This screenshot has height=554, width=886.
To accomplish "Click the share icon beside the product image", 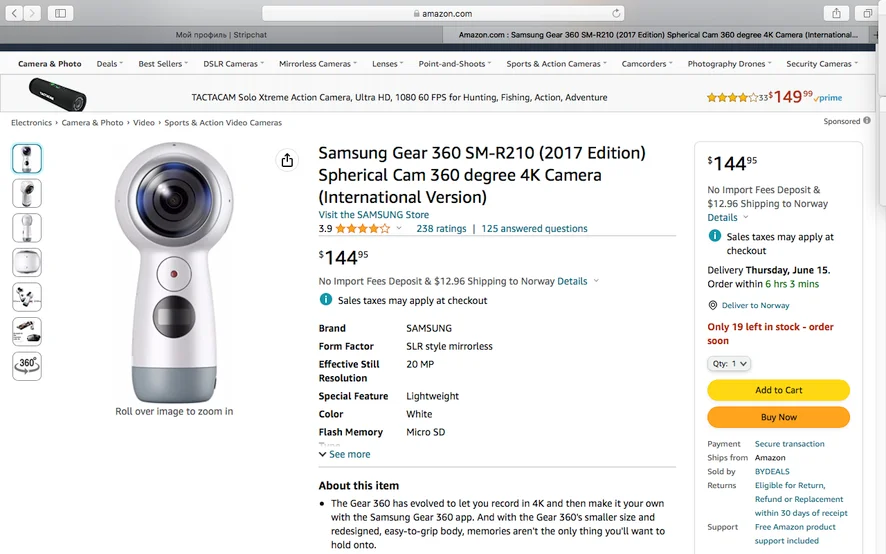I will [x=287, y=160].
